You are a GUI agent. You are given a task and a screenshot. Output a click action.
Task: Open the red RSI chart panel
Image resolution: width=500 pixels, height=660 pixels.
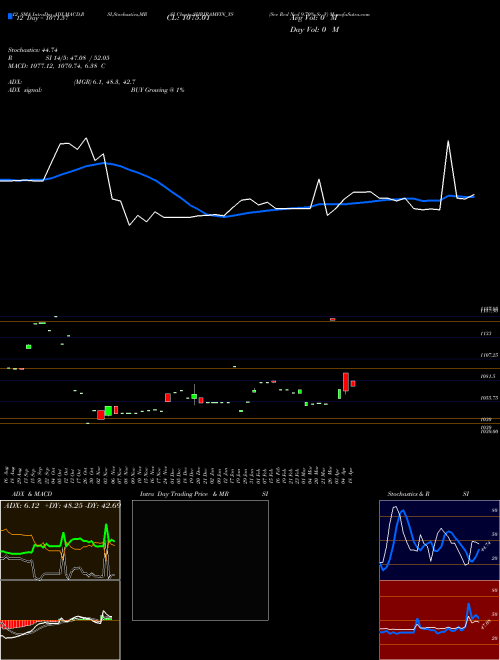[439, 620]
